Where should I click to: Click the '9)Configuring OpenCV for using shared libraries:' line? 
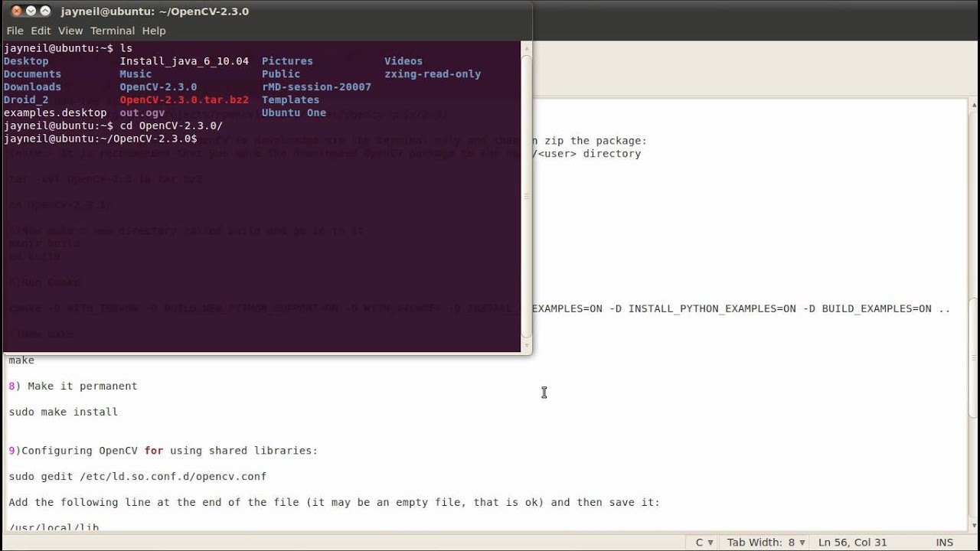point(163,451)
